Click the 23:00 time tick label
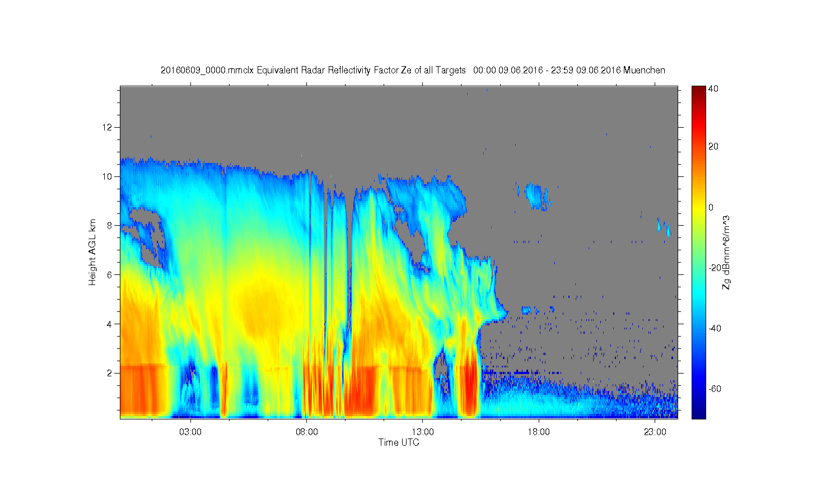Viewport: 840px width, 504px height. [655, 432]
